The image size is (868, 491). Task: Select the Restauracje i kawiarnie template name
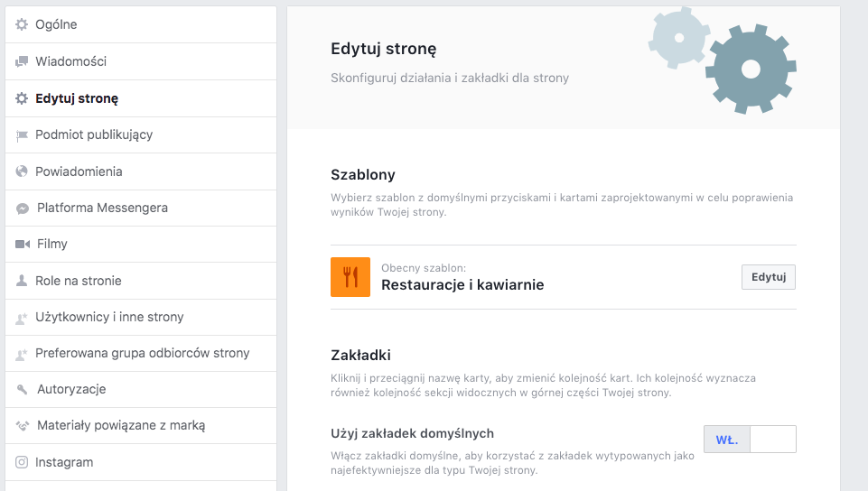point(462,285)
